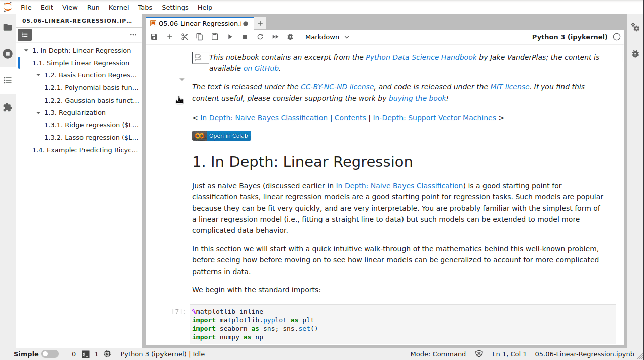Restart the kernel using the circular arrow icon
Screen dimensions: 644x360
point(260,37)
